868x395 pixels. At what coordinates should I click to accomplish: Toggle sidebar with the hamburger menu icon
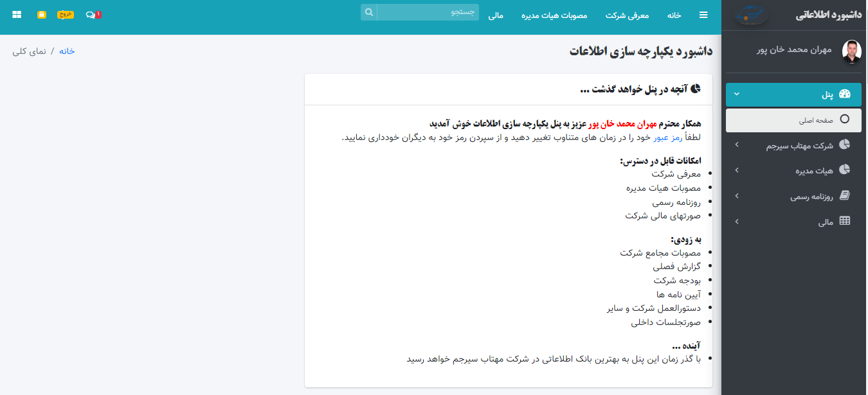click(703, 15)
